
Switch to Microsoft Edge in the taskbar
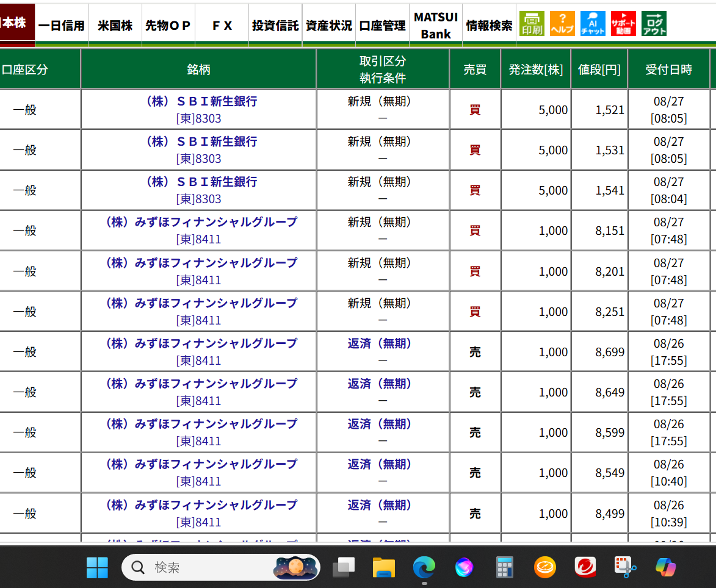[424, 567]
